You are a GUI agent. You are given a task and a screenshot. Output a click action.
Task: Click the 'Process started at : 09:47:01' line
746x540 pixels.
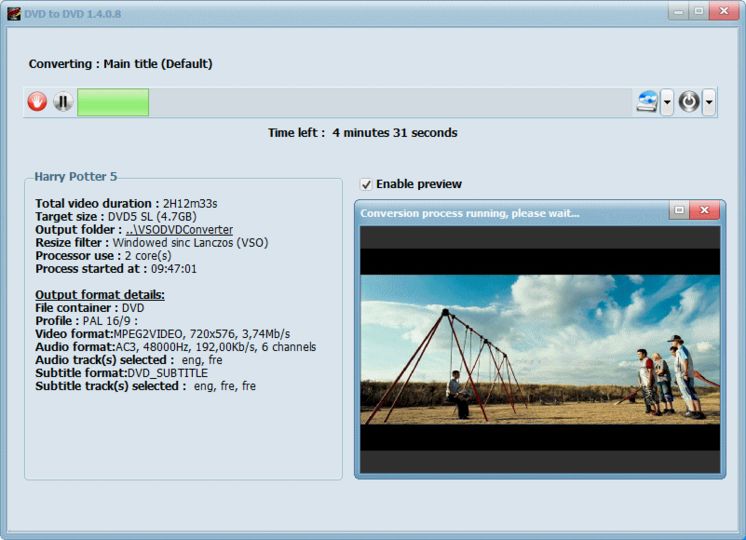[x=116, y=269]
